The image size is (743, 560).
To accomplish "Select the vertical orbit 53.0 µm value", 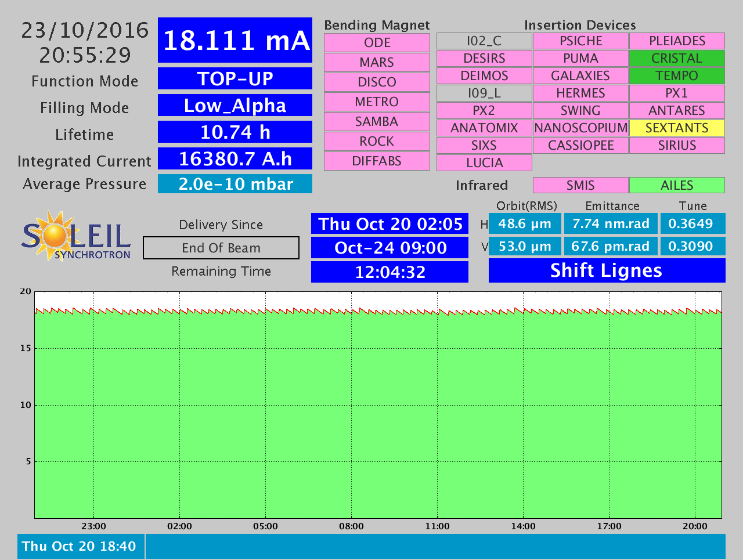I will (525, 246).
